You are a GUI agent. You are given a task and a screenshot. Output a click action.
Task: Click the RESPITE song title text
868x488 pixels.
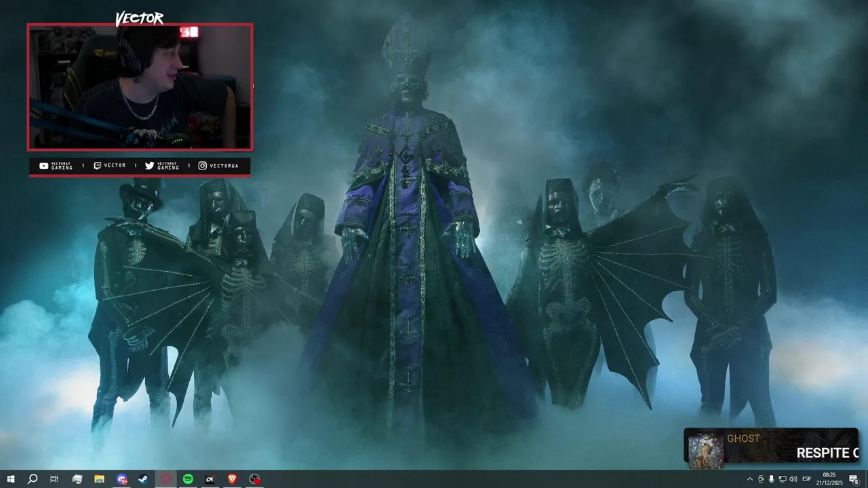tap(827, 453)
